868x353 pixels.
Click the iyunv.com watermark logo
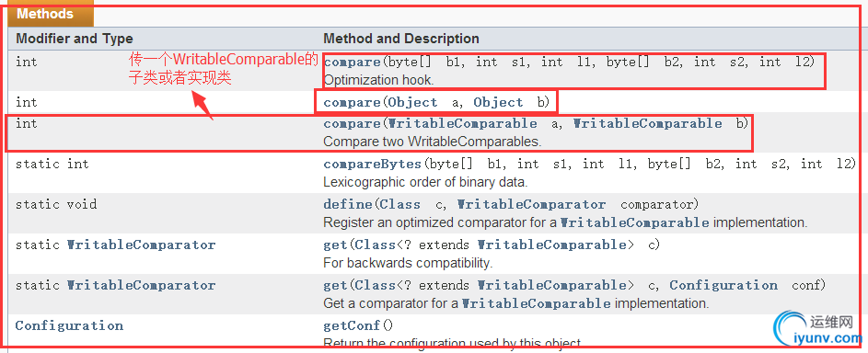[818, 328]
